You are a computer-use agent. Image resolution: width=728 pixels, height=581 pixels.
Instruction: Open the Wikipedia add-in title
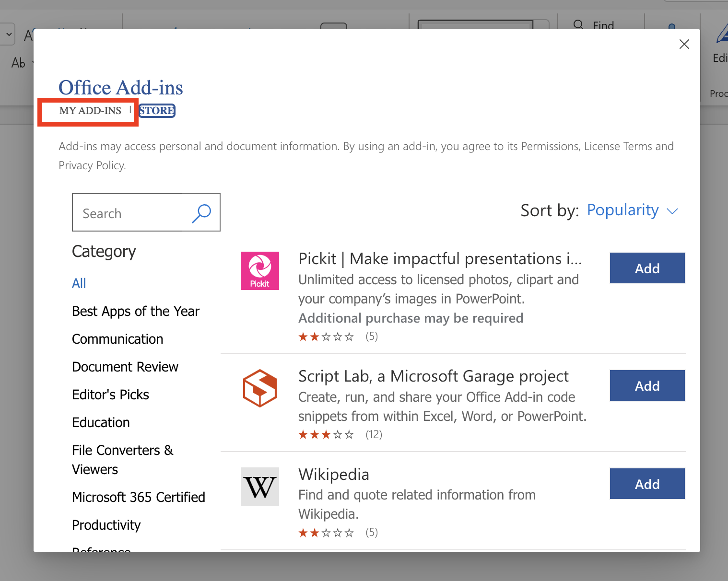coord(334,475)
